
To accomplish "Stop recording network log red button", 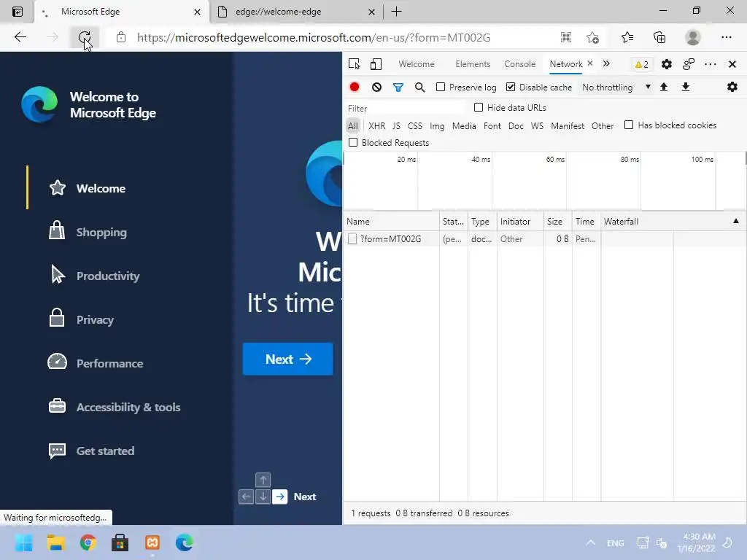I will point(355,87).
